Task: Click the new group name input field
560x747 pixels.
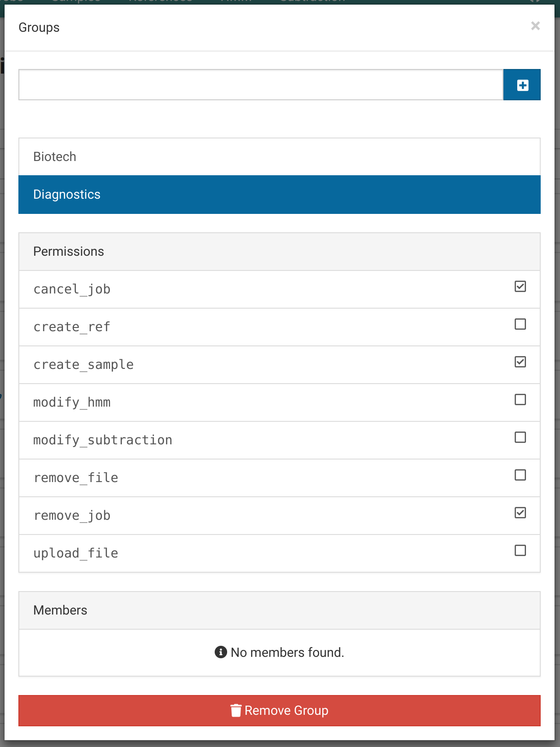Action: click(x=260, y=85)
